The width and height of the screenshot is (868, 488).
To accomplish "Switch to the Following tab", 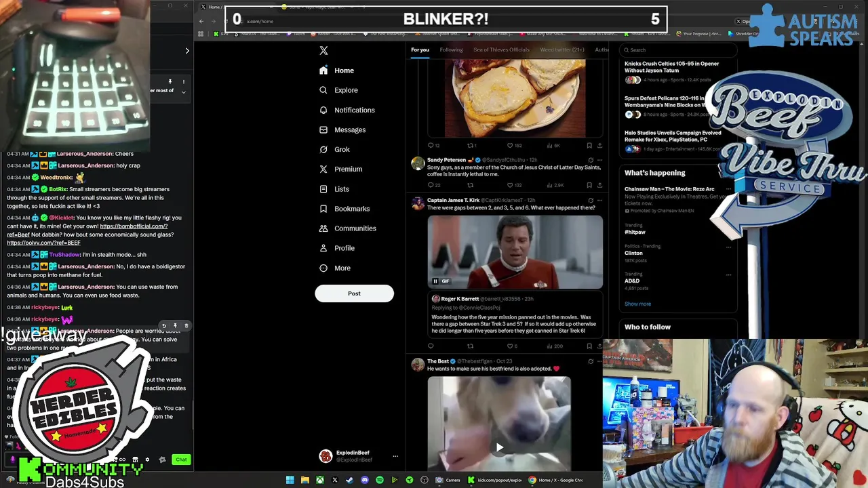I will (451, 49).
